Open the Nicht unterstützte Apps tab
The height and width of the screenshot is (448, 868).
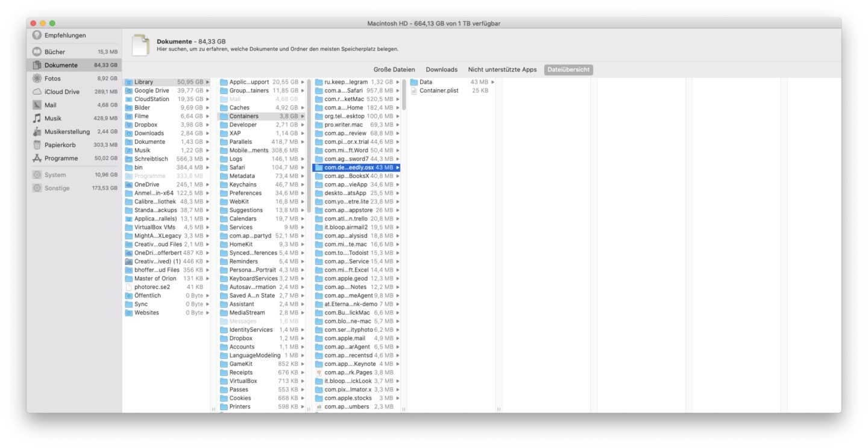click(x=502, y=70)
